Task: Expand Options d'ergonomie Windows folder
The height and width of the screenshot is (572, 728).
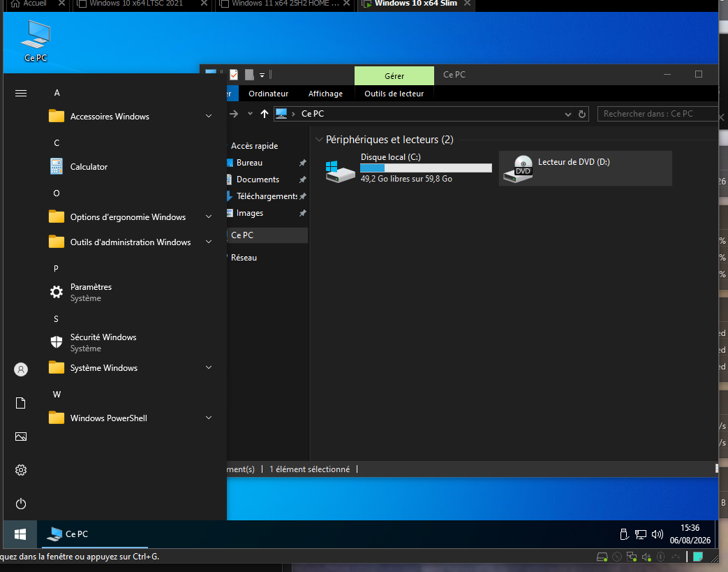Action: [209, 217]
